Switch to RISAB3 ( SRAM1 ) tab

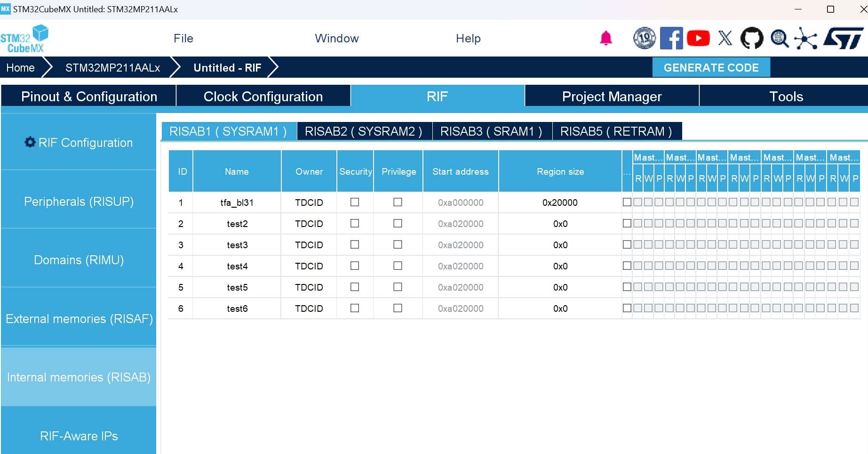[x=492, y=131]
